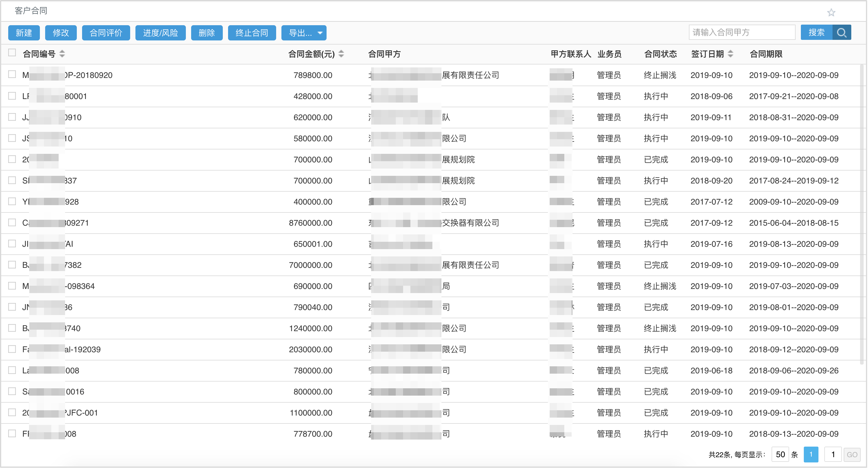Viewport: 868px width, 468px height.
Task: Sort by contract number (合同编号) arrows
Action: coord(62,54)
